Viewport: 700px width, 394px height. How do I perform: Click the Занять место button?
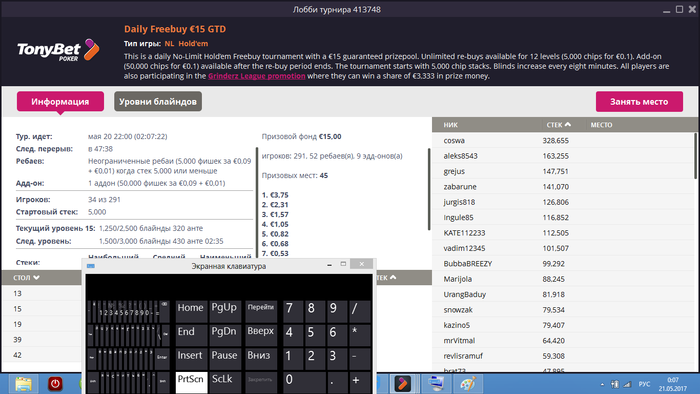[x=639, y=102]
